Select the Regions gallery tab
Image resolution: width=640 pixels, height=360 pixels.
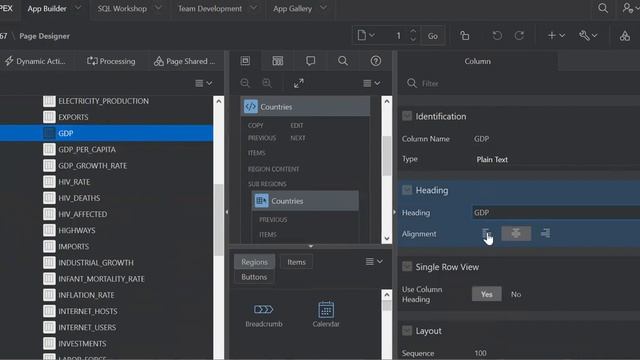[x=254, y=262]
